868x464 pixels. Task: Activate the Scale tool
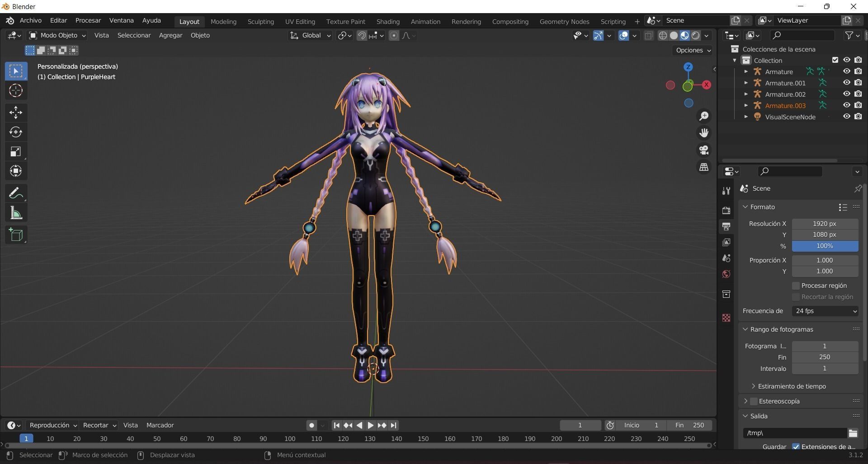point(16,151)
